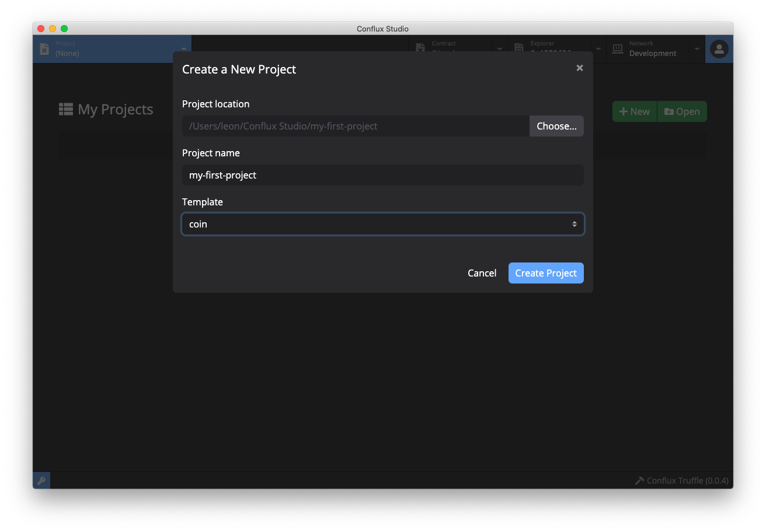Click the Create a New Project title
This screenshot has width=766, height=532.
[239, 69]
